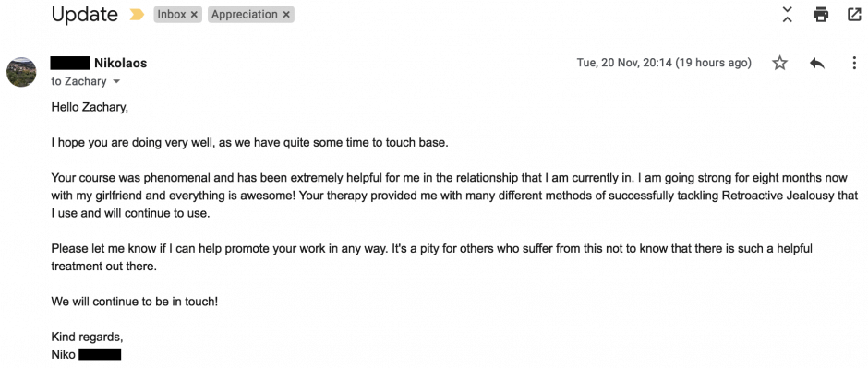
Task: Collapse all messages with expand arrows icon
Action: coord(787,15)
